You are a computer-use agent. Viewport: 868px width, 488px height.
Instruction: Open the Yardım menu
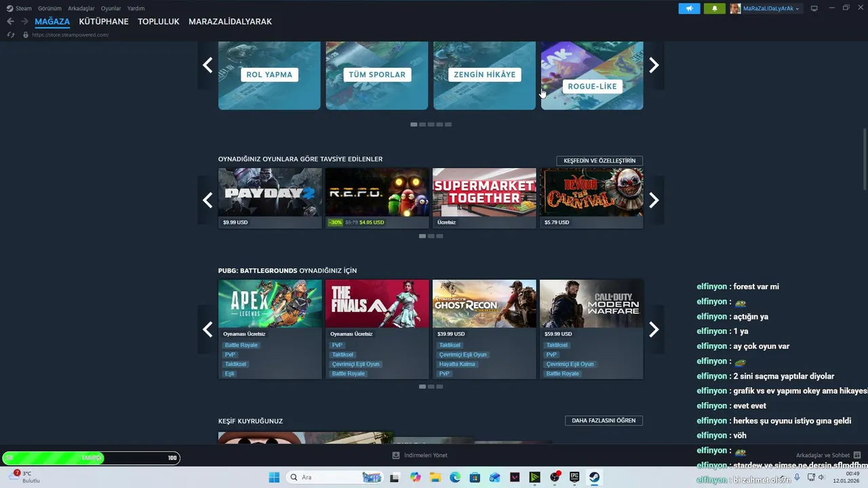(x=136, y=8)
